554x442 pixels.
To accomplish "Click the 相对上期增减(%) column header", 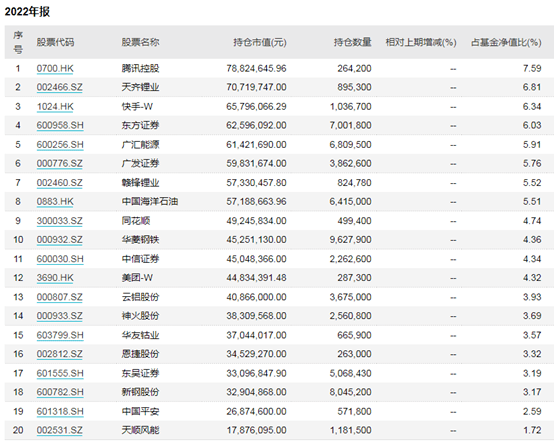I will 421,42.
